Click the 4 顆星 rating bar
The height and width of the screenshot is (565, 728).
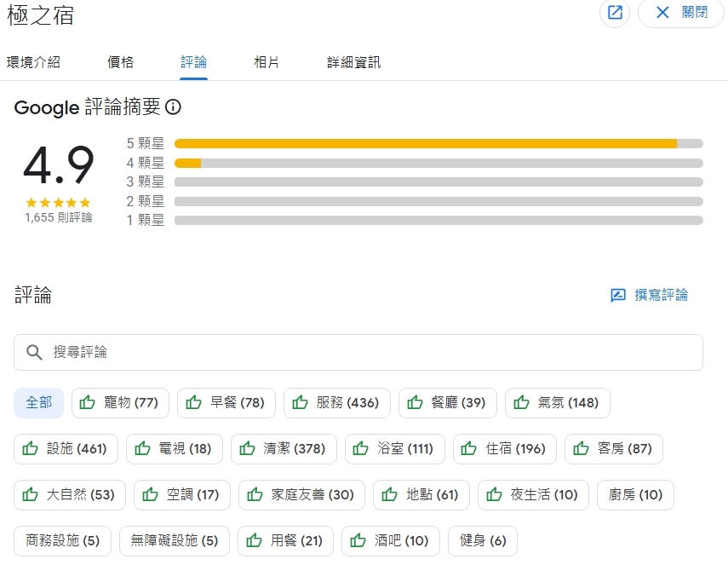439,163
